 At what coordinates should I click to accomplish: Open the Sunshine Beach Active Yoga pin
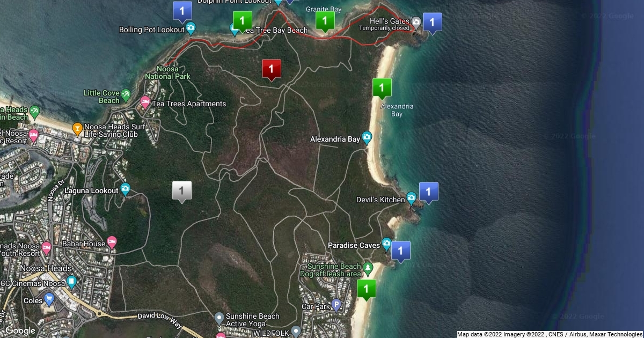click(219, 318)
